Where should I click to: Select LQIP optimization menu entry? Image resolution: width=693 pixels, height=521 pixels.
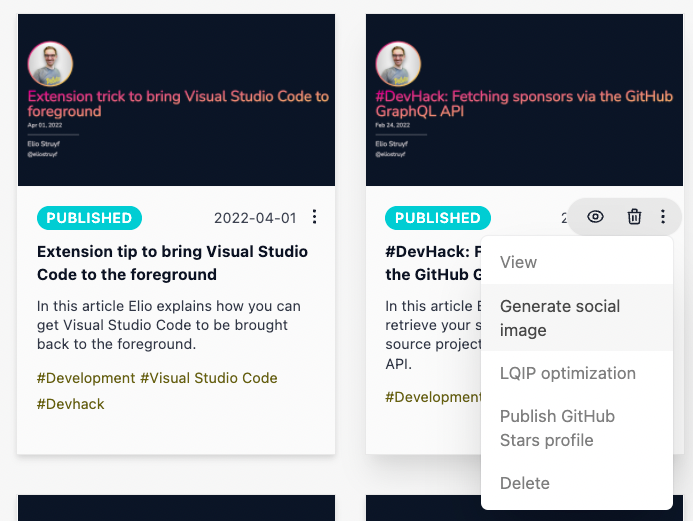click(577, 373)
